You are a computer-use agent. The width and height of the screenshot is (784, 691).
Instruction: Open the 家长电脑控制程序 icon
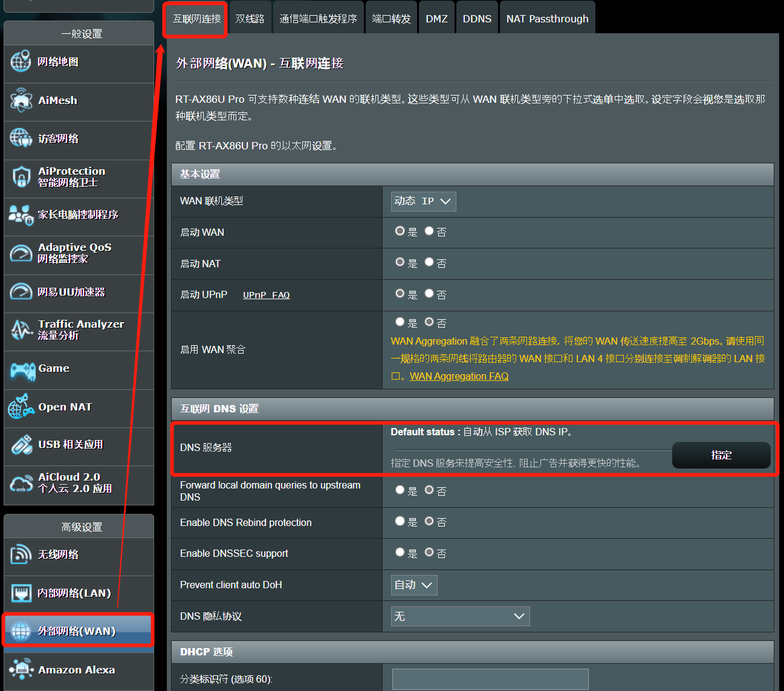tap(21, 215)
